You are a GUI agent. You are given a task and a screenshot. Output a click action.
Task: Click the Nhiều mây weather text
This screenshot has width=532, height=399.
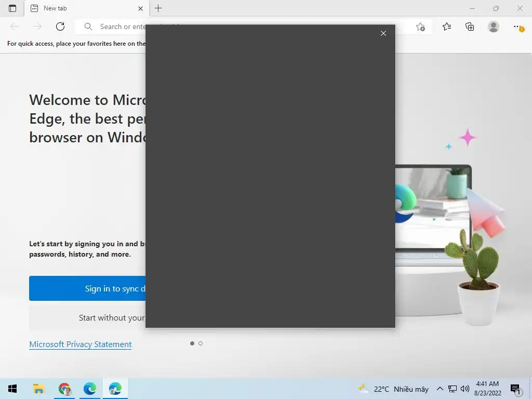tap(411, 389)
